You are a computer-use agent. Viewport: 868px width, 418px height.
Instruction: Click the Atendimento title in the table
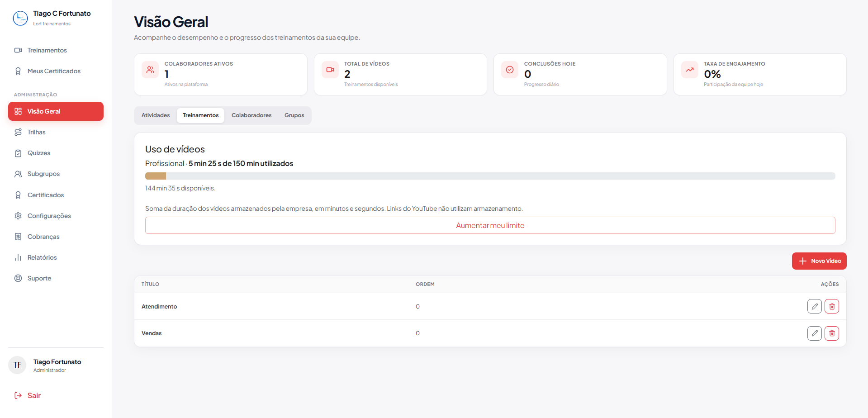click(x=159, y=307)
